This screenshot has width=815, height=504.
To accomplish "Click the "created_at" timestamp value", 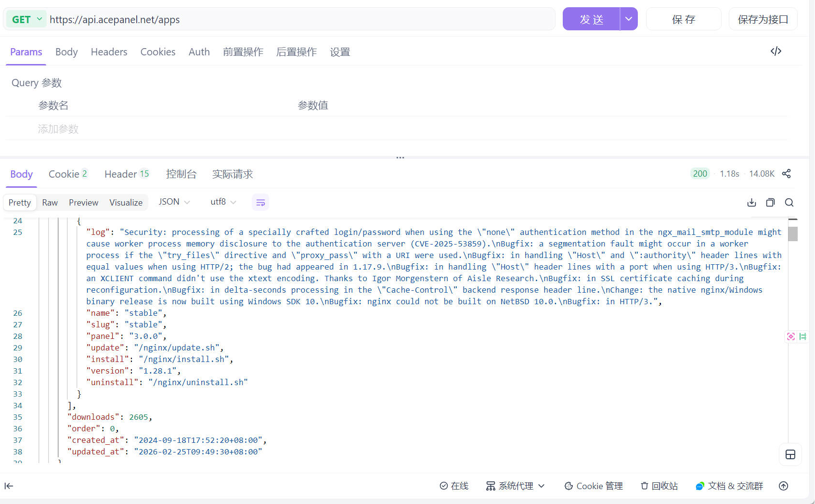I will tap(198, 440).
